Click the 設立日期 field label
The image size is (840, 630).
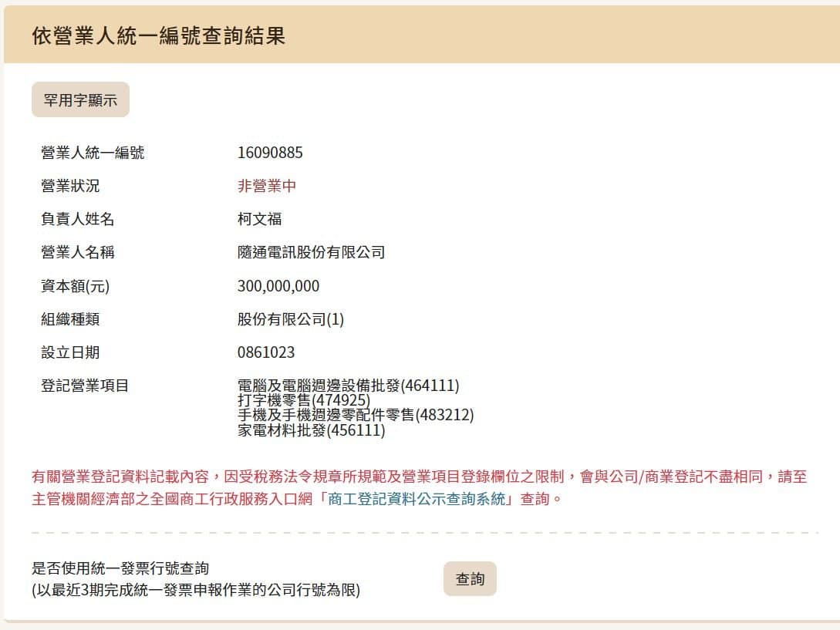70,352
